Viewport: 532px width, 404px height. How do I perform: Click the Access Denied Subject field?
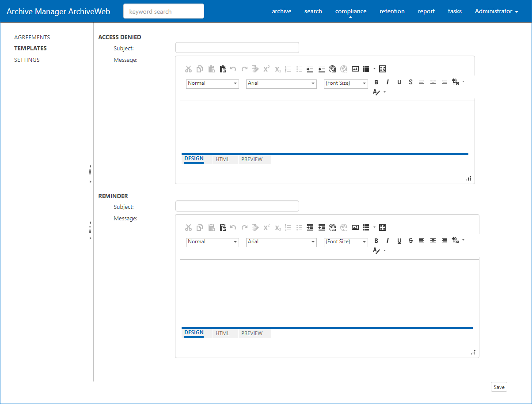pos(237,48)
